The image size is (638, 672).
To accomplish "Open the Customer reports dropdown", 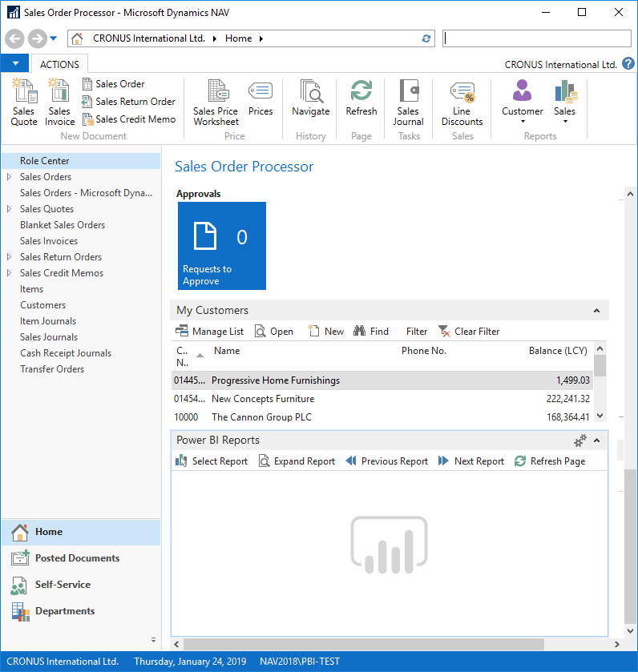I will (x=523, y=103).
